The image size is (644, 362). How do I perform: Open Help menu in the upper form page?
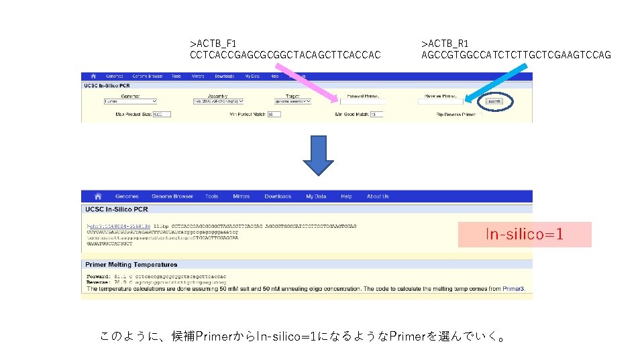coord(274,76)
